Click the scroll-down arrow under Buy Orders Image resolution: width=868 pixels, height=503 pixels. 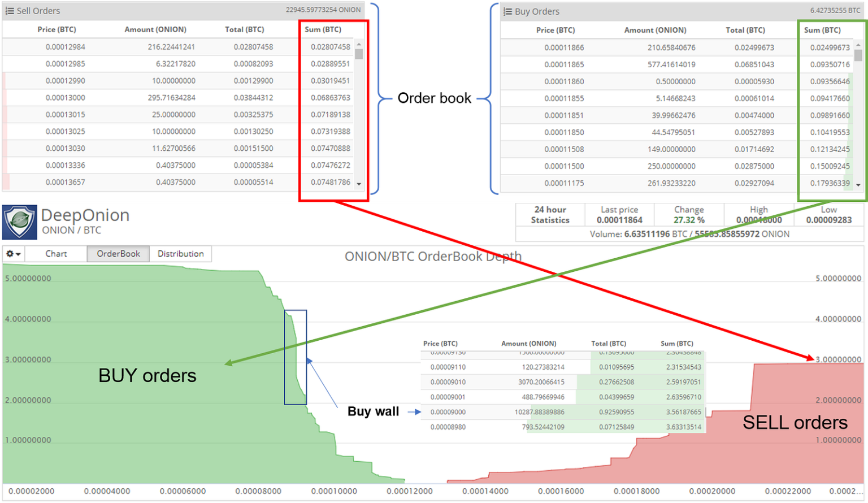coord(858,185)
